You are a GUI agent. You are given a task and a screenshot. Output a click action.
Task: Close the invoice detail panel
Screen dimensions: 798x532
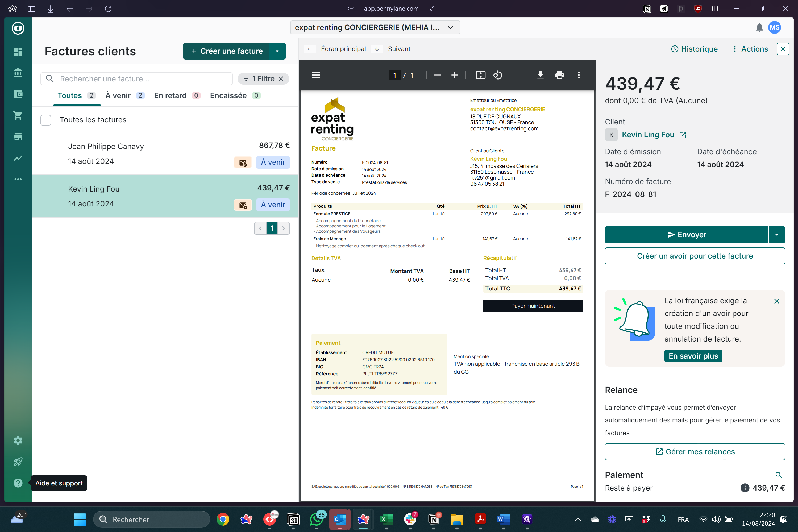coord(783,49)
